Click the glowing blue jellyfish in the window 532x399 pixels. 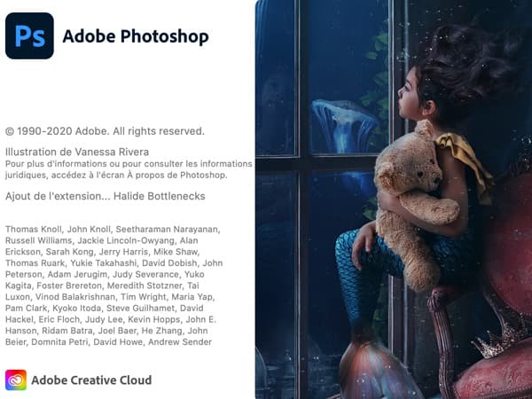tap(344, 126)
